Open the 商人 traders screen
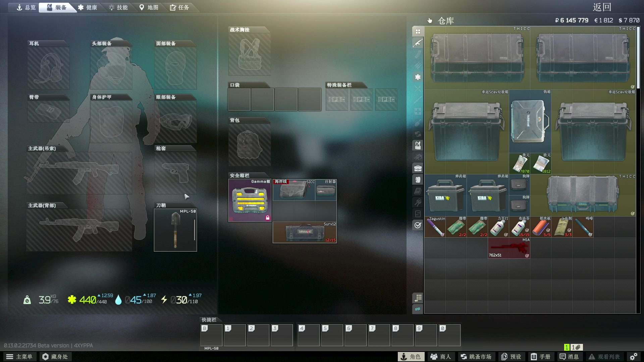 (x=441, y=357)
